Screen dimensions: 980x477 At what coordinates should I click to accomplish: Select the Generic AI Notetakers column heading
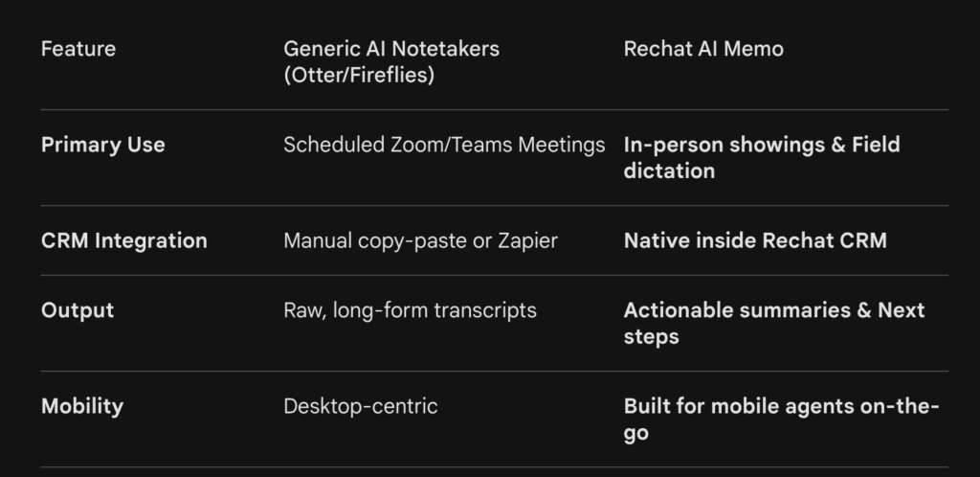390,49
